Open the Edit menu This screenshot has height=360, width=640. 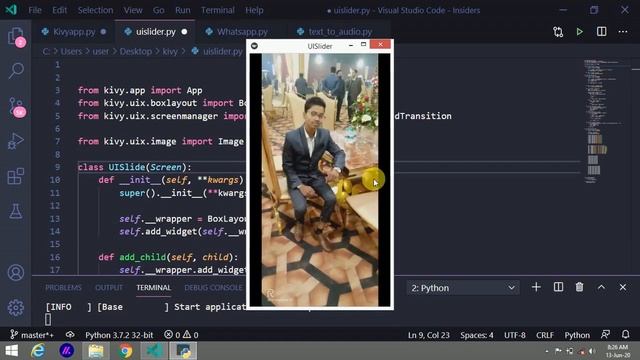coord(60,10)
